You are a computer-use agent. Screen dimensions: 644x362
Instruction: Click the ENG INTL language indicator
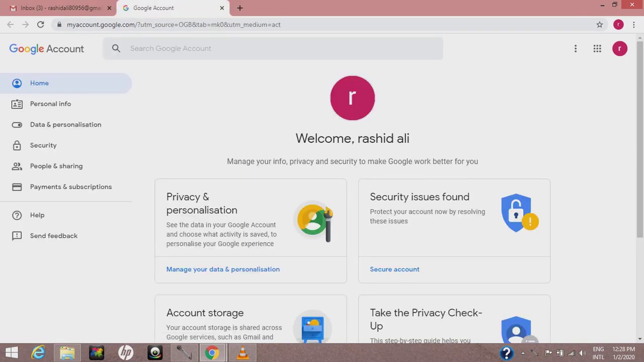coord(598,353)
